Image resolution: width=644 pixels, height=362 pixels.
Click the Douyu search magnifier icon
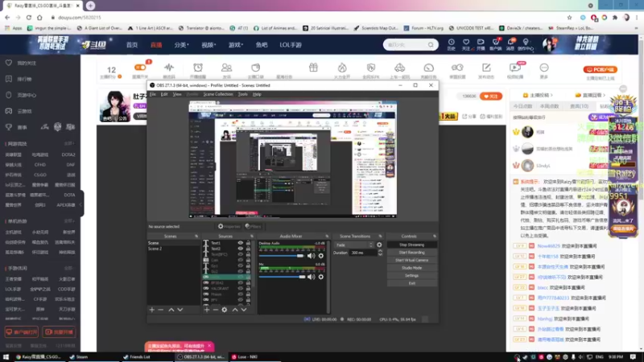pyautogui.click(x=431, y=45)
